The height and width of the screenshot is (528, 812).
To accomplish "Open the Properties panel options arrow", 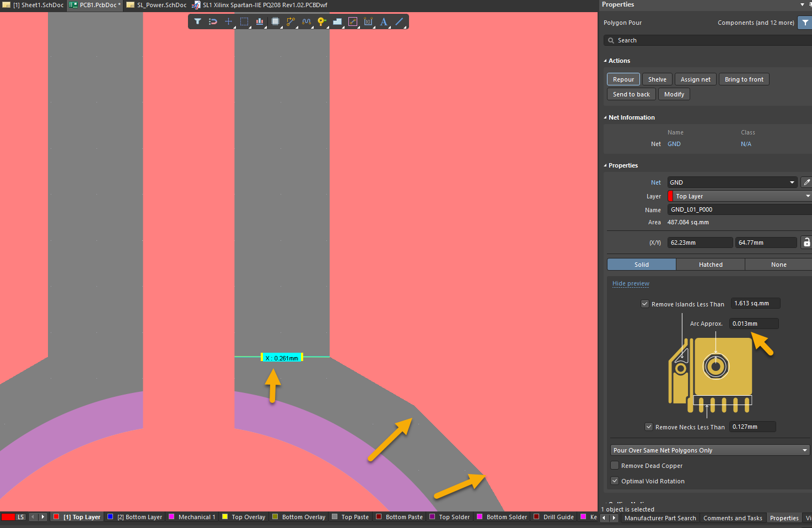I will (x=802, y=4).
